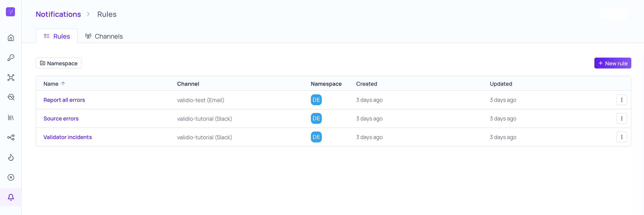Click Created date in Report all errors row
Screen dimensions: 644x215
369,100
